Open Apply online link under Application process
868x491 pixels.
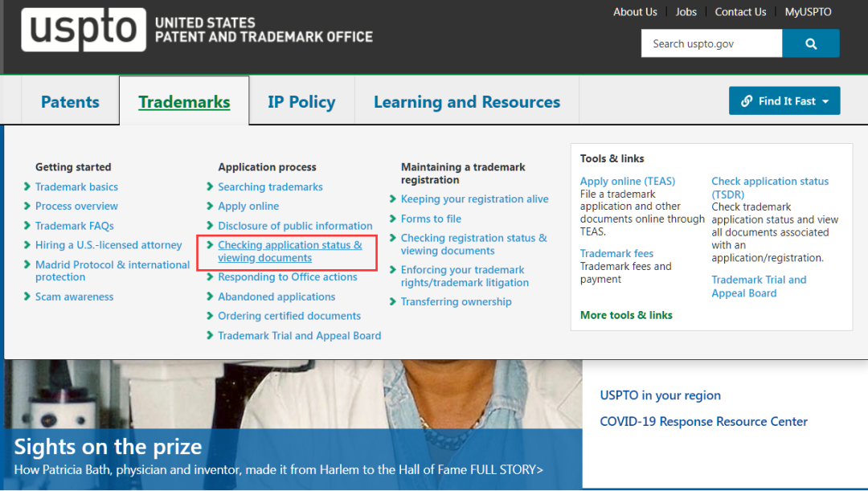coord(248,206)
